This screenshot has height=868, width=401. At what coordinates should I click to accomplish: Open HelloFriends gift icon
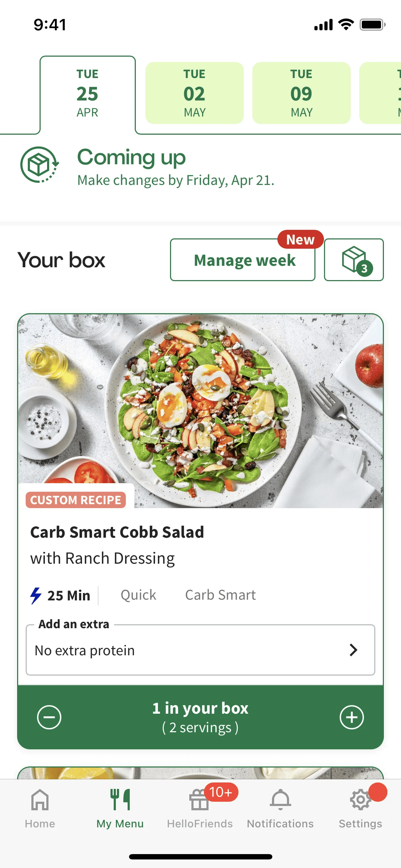[x=199, y=800]
